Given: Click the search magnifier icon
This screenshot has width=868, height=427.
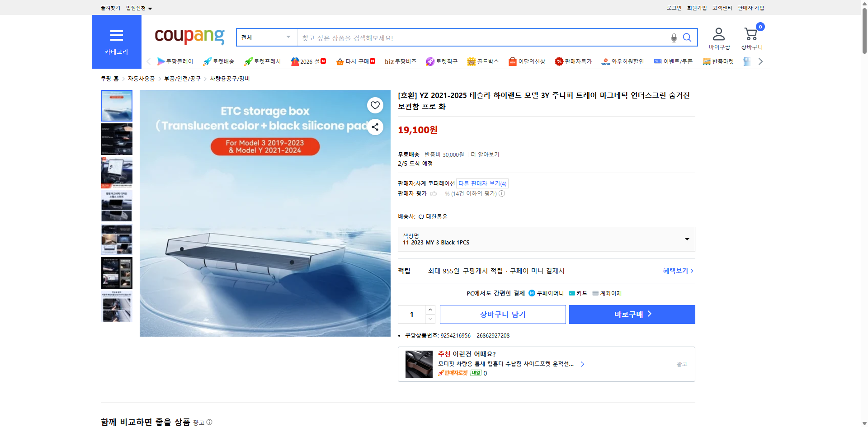Looking at the screenshot, I should 687,38.
